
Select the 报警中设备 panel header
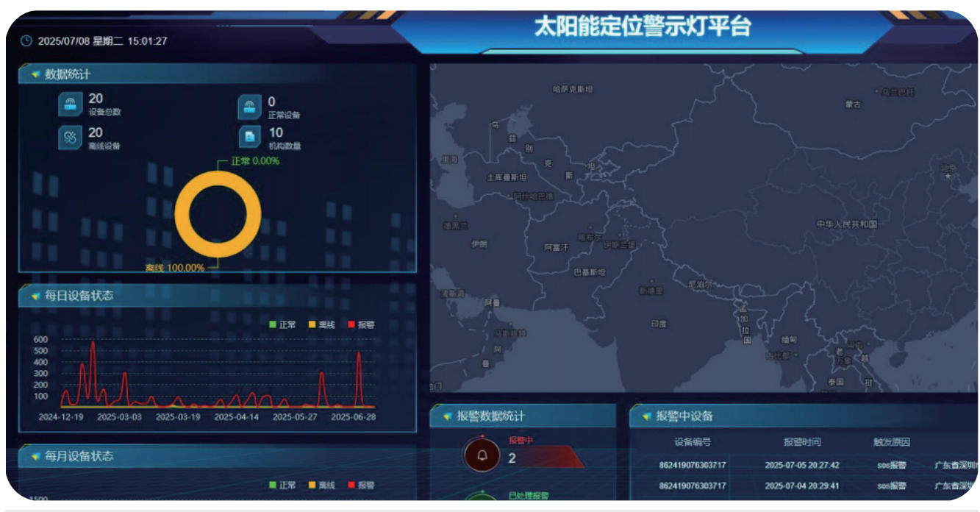804,416
